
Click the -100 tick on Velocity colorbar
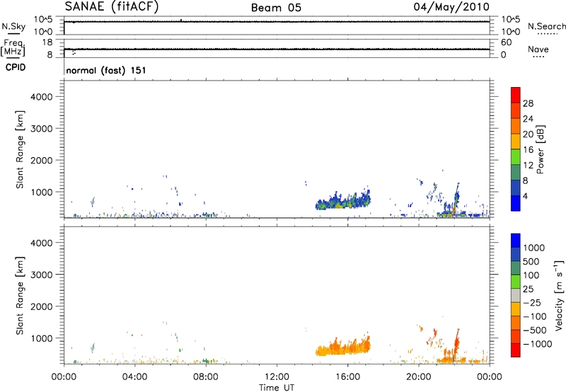[535, 316]
